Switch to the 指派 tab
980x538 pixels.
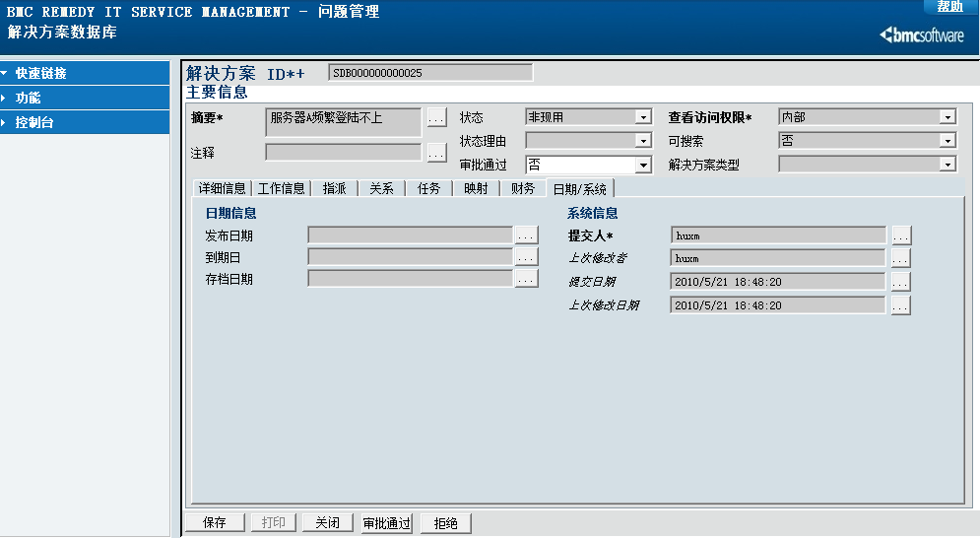click(334, 188)
